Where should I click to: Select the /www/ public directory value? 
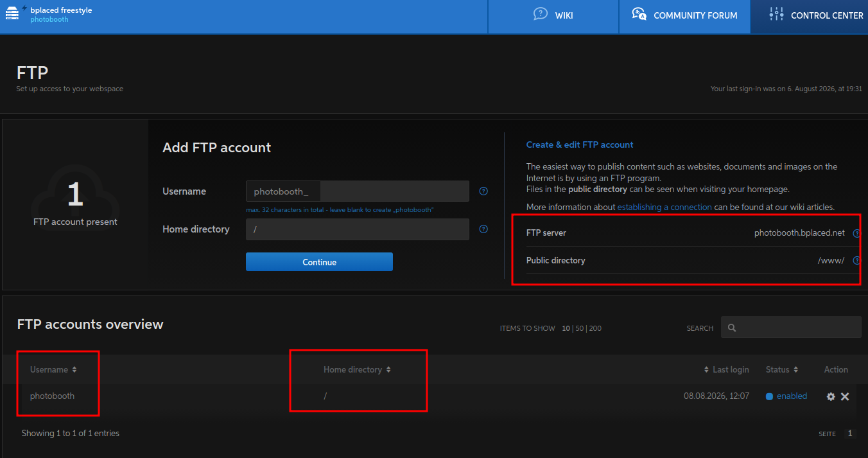coord(831,261)
